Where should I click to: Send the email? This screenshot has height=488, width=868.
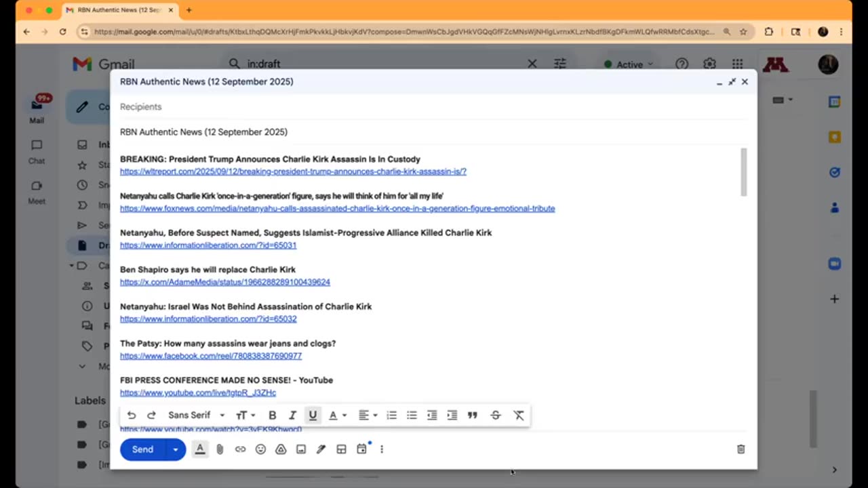coord(142,449)
